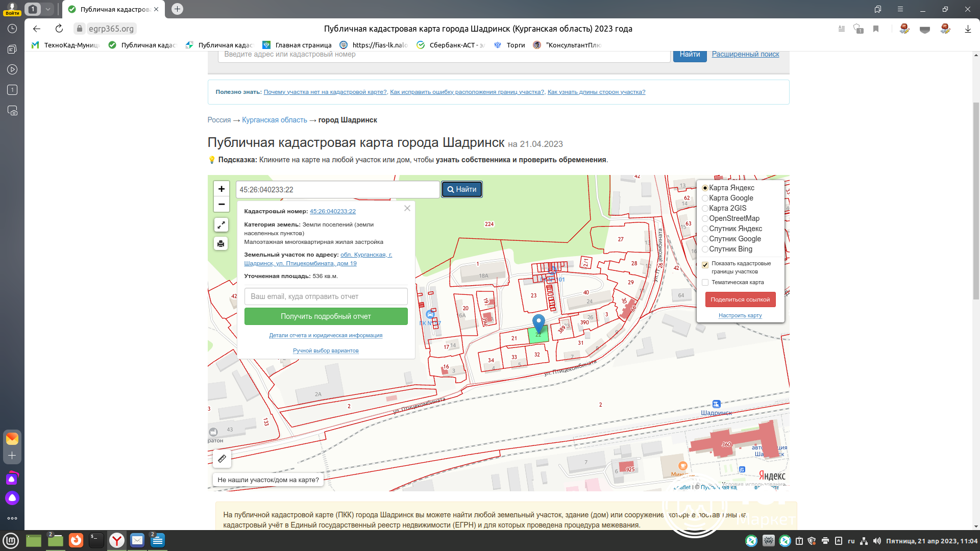Expand the tab group dropdown arrow
This screenshot has width=980, height=551.
(47, 9)
